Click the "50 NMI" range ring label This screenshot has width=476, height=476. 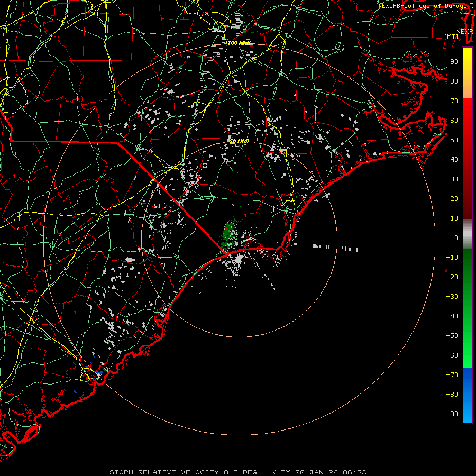coord(239,141)
